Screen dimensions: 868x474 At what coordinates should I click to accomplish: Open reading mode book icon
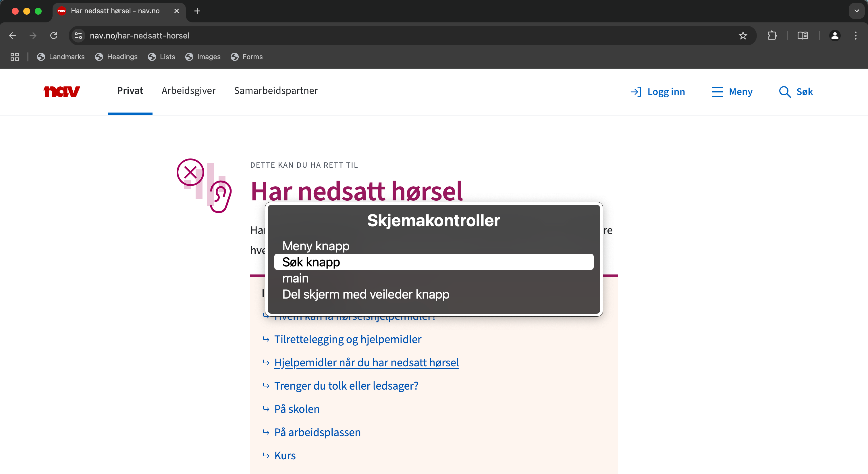point(803,35)
